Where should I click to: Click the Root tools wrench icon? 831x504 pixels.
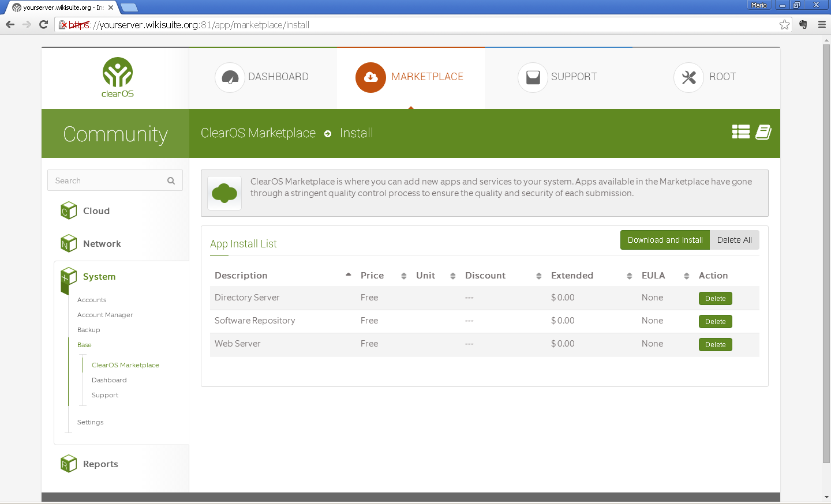(688, 77)
